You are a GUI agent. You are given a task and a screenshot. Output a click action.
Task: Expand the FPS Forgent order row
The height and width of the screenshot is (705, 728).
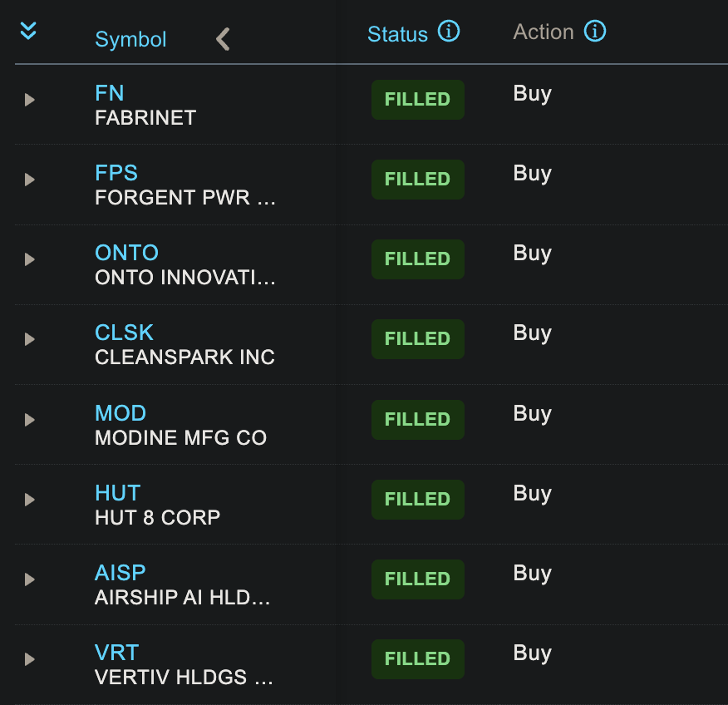click(30, 180)
